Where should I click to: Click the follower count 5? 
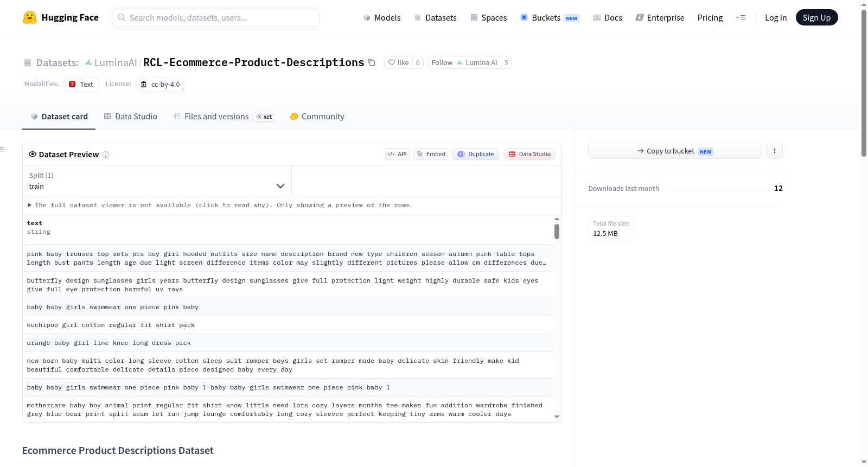point(506,62)
